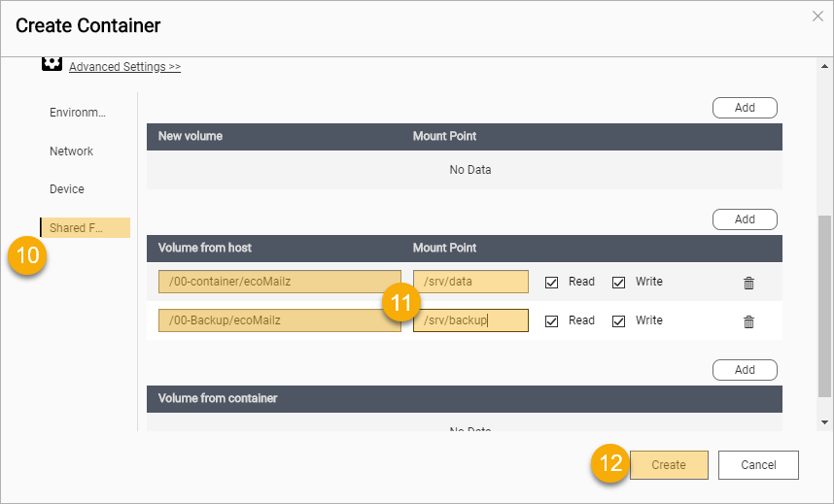Click the Volume from host column header
Viewport: 834px width, 504px height.
205,248
